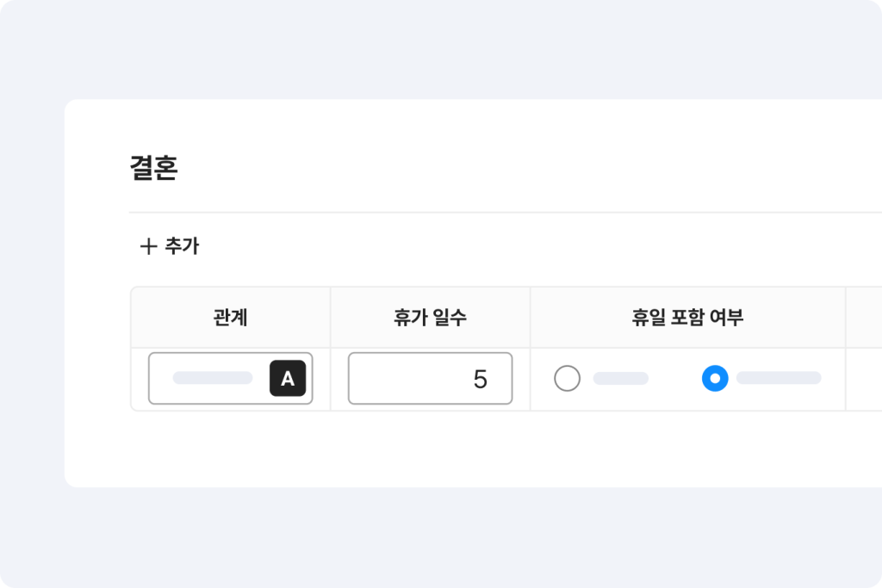This screenshot has height=588, width=882.
Task: Click the 휴가 일수 column header
Action: click(430, 318)
